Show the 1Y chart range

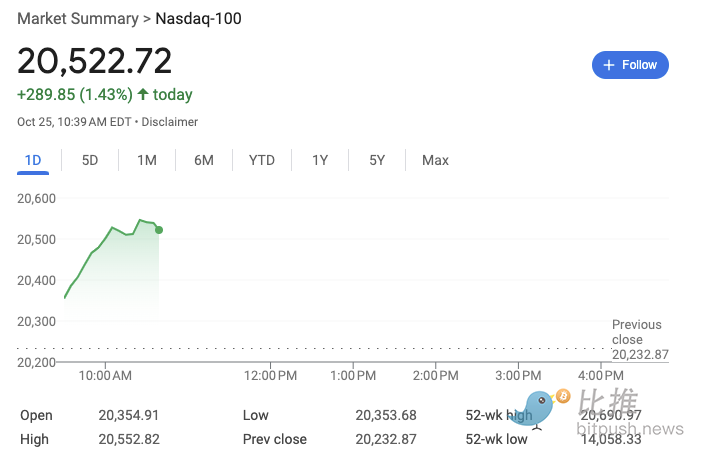pyautogui.click(x=320, y=160)
